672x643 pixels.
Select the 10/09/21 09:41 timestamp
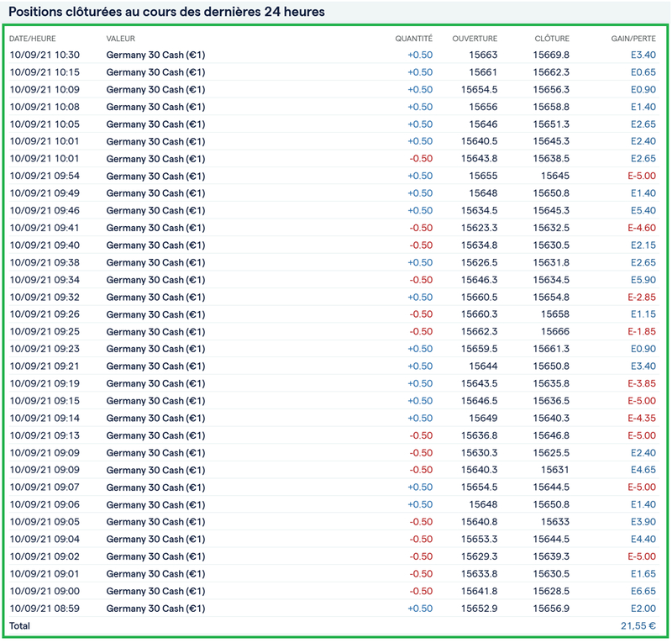tap(45, 228)
